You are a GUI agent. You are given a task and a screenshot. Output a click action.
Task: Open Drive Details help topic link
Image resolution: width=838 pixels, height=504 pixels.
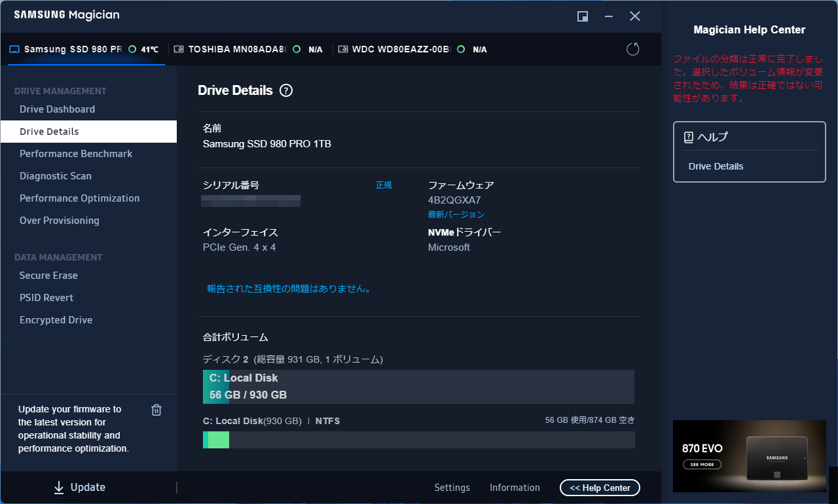click(716, 166)
